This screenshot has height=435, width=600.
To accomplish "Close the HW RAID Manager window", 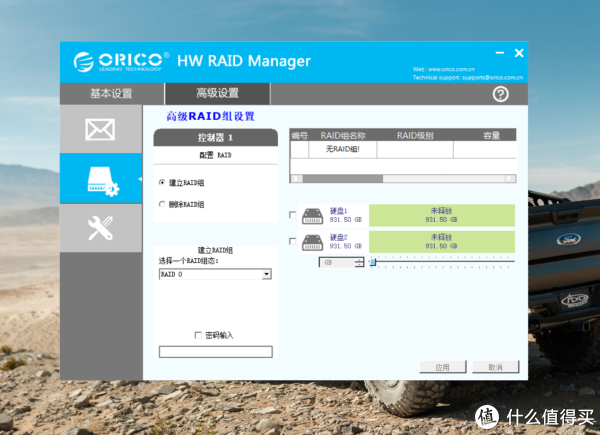I will click(518, 53).
